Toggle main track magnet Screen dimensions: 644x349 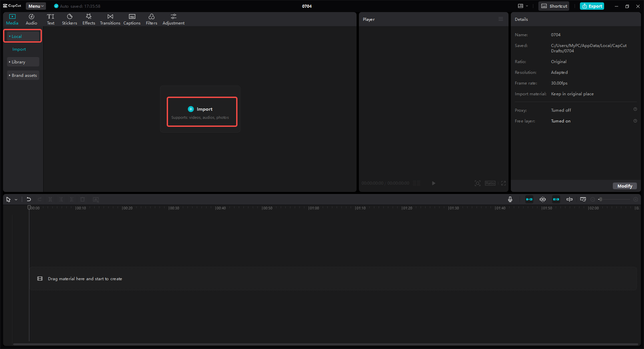(529, 199)
